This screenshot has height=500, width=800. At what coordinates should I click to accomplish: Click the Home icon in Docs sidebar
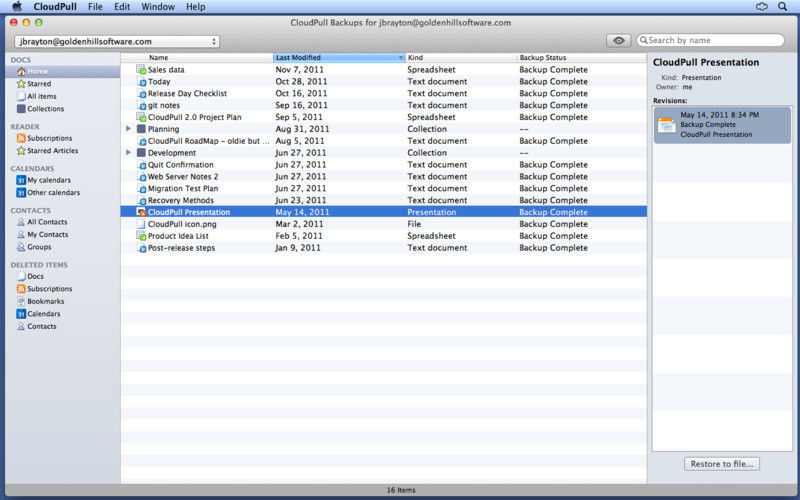21,71
